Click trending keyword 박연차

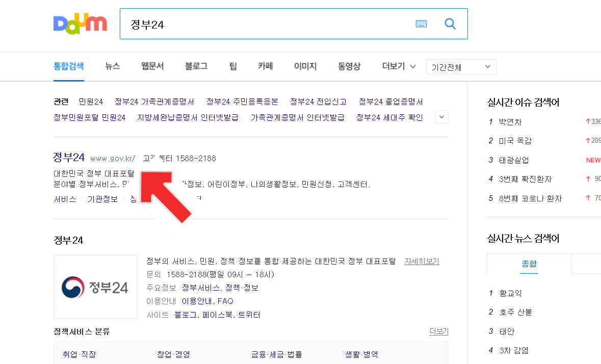(510, 122)
